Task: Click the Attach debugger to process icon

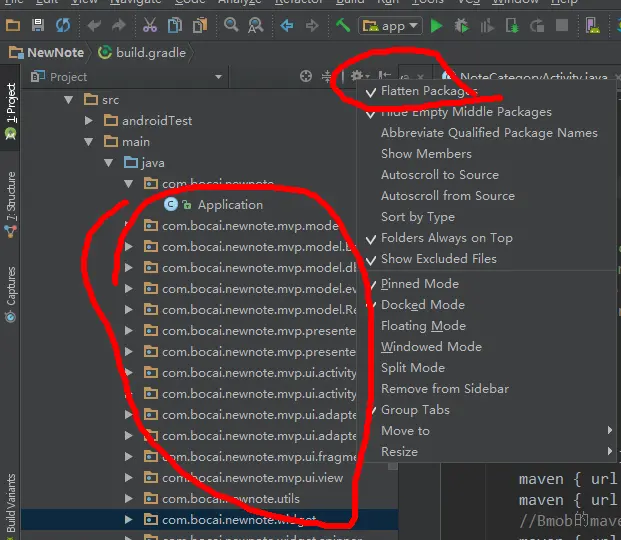Action: (x=512, y=26)
